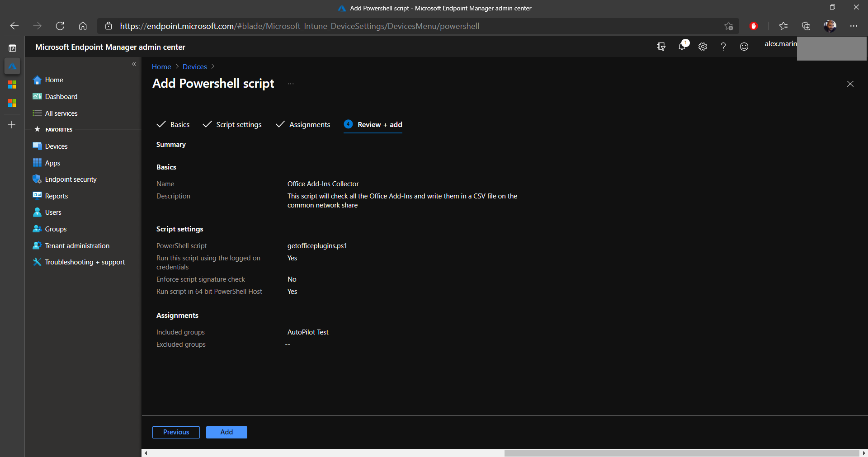The width and height of the screenshot is (868, 457).
Task: Switch to the Script settings step
Action: [238, 125]
